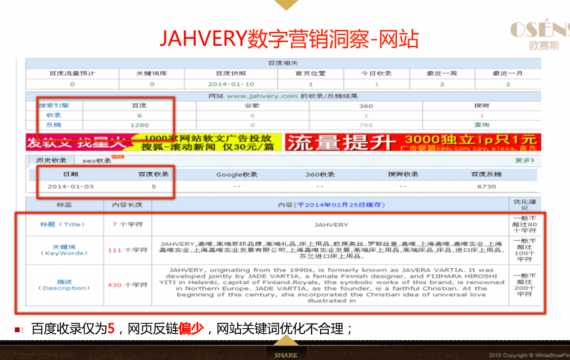Click the new badge on seo收录 tab
This screenshot has height=360, width=570.
click(118, 157)
